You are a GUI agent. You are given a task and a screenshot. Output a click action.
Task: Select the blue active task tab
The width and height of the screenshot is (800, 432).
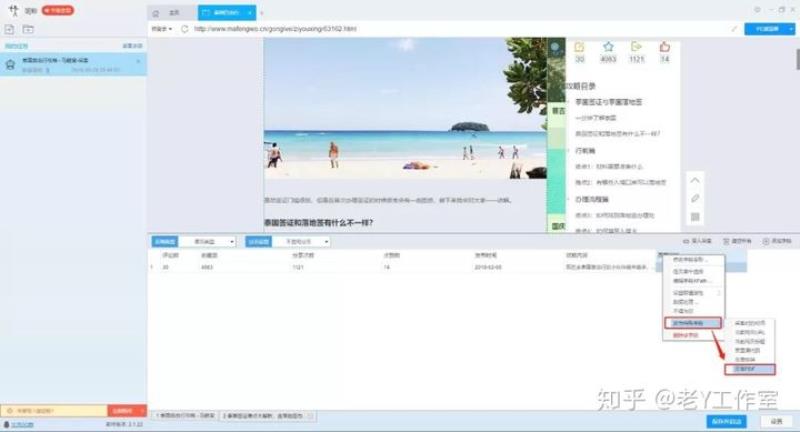point(227,13)
